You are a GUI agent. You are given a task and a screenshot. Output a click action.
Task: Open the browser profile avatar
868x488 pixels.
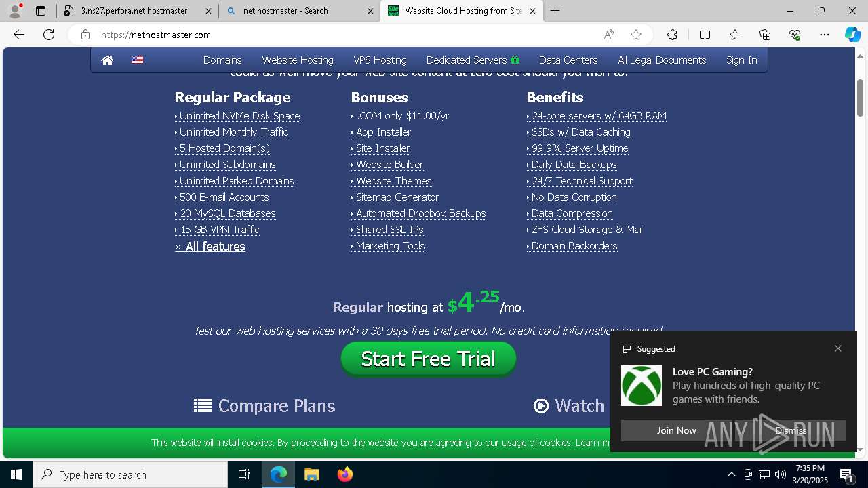[15, 11]
